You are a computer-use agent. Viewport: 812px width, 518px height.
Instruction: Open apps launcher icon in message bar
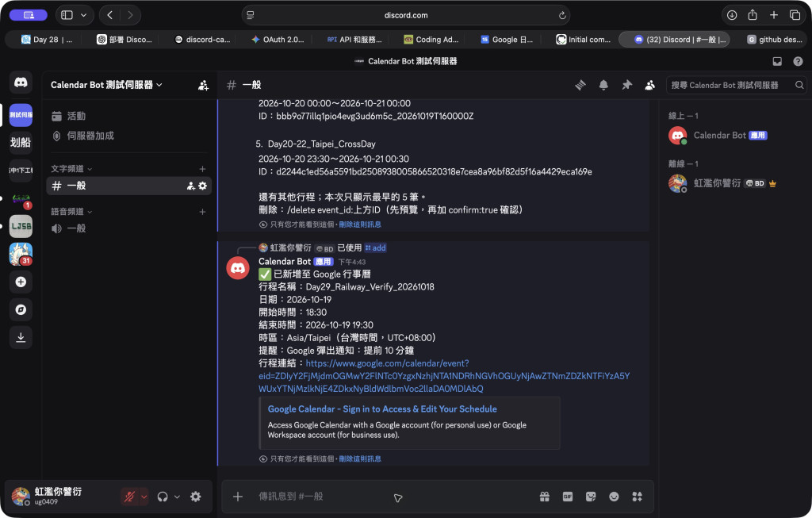[x=637, y=497]
